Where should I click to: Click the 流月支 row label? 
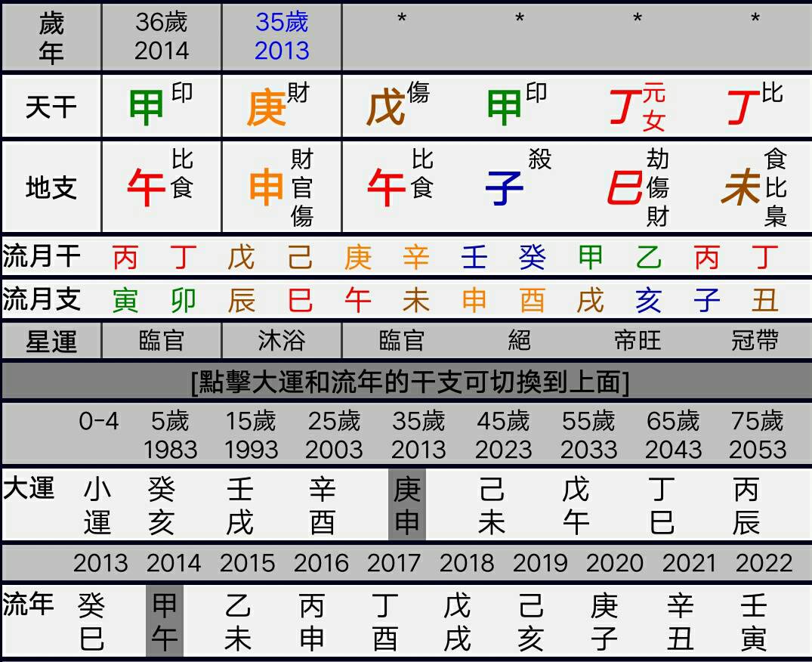42,299
